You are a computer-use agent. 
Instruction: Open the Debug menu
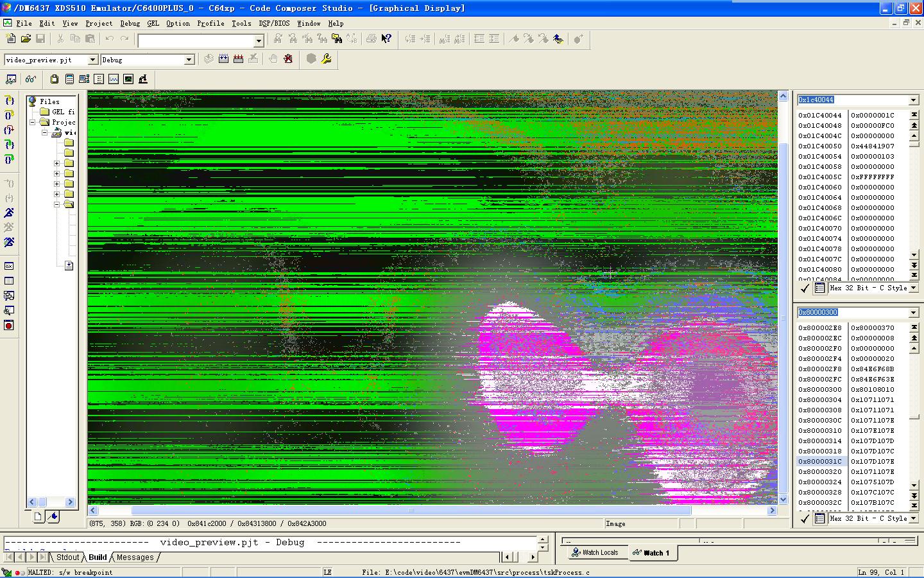click(130, 23)
